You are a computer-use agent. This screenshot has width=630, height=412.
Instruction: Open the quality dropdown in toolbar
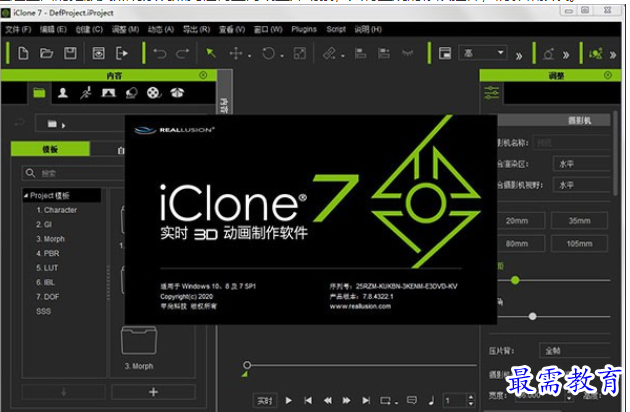pos(483,53)
